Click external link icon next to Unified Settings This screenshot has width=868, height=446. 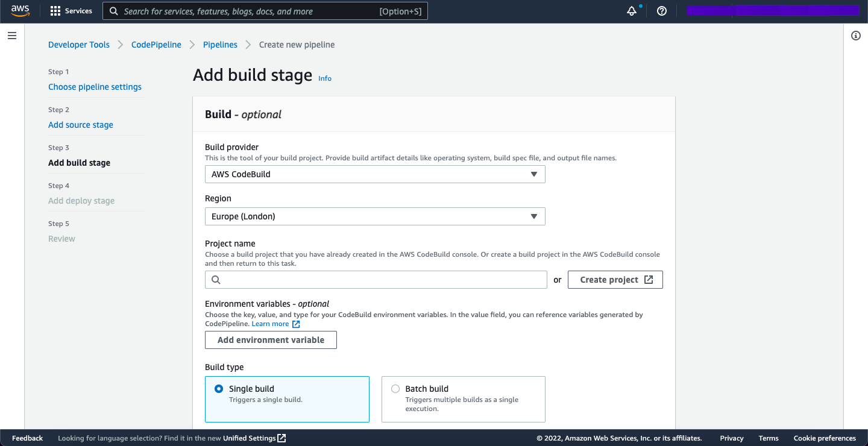pyautogui.click(x=281, y=438)
